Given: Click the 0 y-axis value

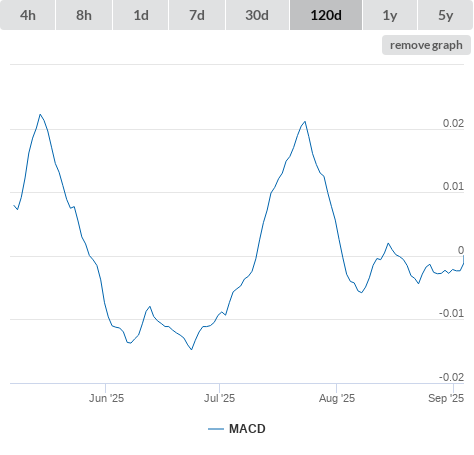Looking at the screenshot, I should pyautogui.click(x=461, y=250).
